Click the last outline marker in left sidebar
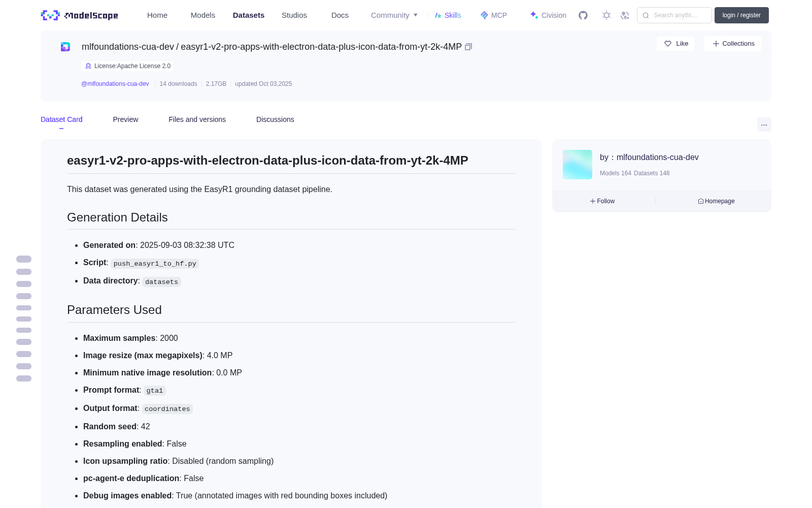Image resolution: width=812 pixels, height=508 pixels. (24, 378)
